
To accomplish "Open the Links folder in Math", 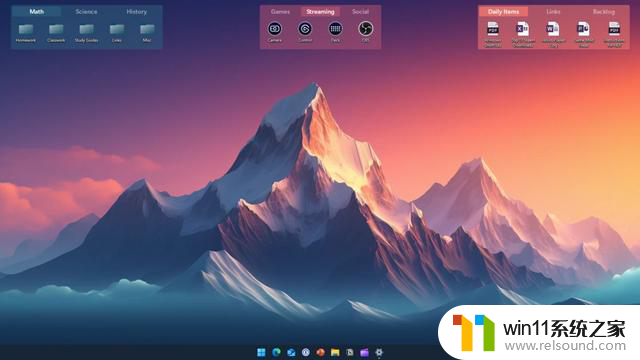I will click(x=117, y=30).
